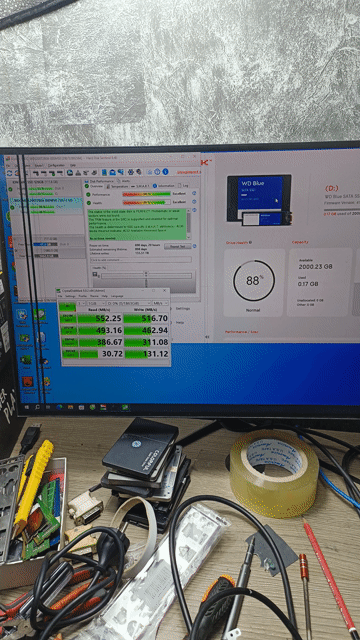Image resolution: width=360 pixels, height=640 pixels.
Task: Click the Used 0.17 GB capacity text
Action: [309, 281]
